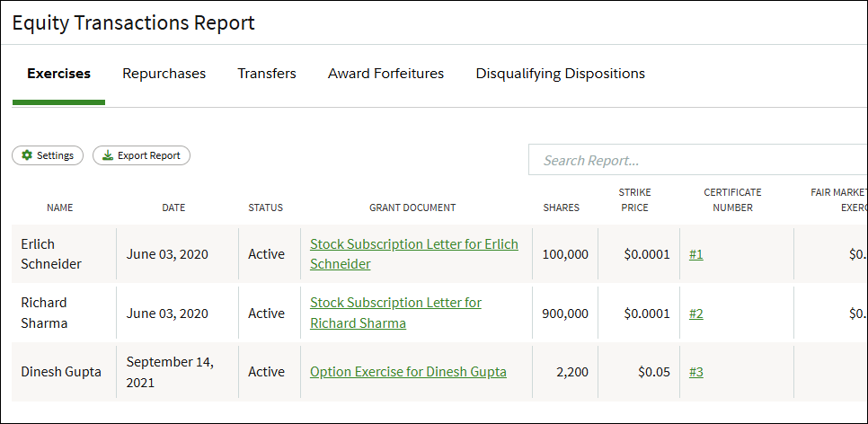This screenshot has height=424, width=868.
Task: Select the Exercises tab
Action: pyautogui.click(x=58, y=74)
